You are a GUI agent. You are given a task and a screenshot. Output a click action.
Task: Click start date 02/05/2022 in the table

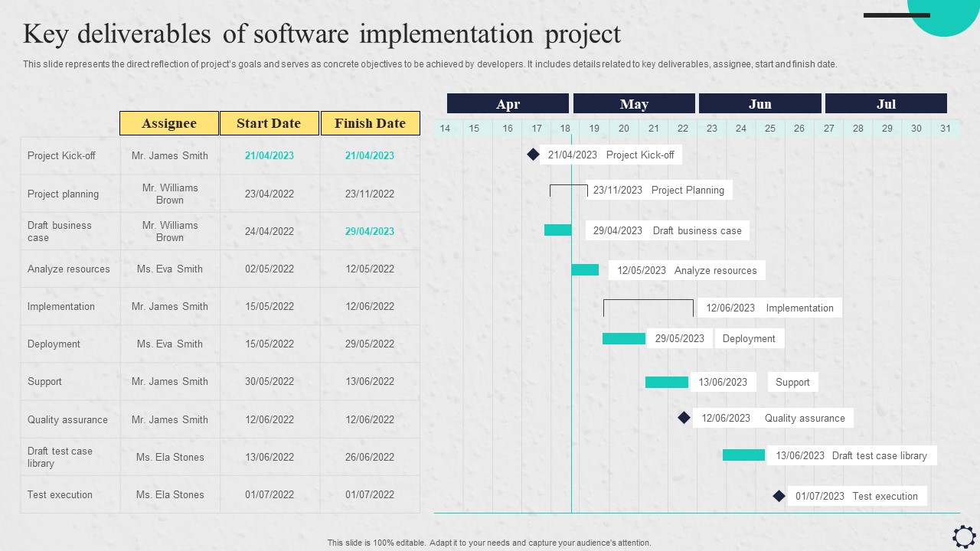click(x=269, y=269)
